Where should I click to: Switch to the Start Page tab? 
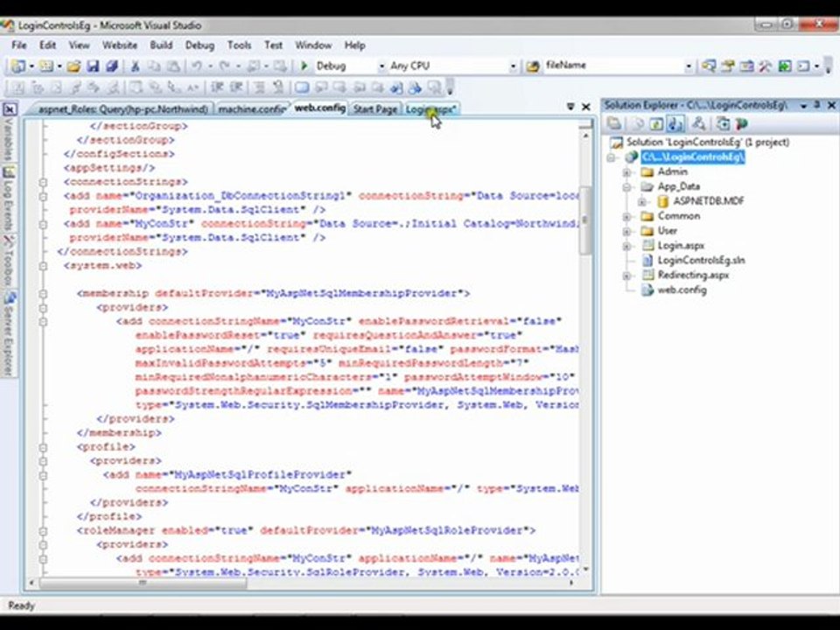(x=375, y=108)
